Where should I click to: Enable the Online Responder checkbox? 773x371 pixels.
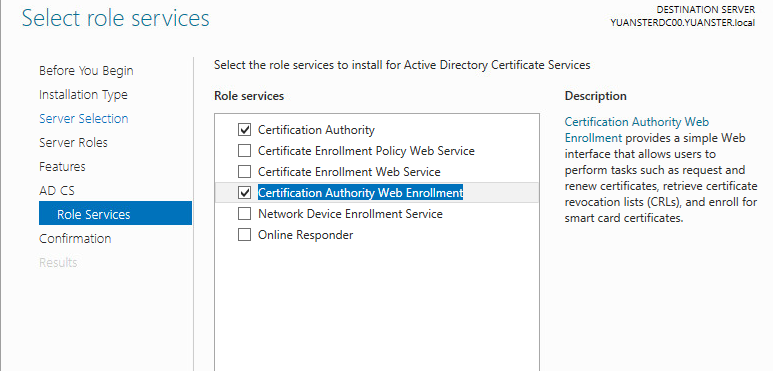coord(245,235)
